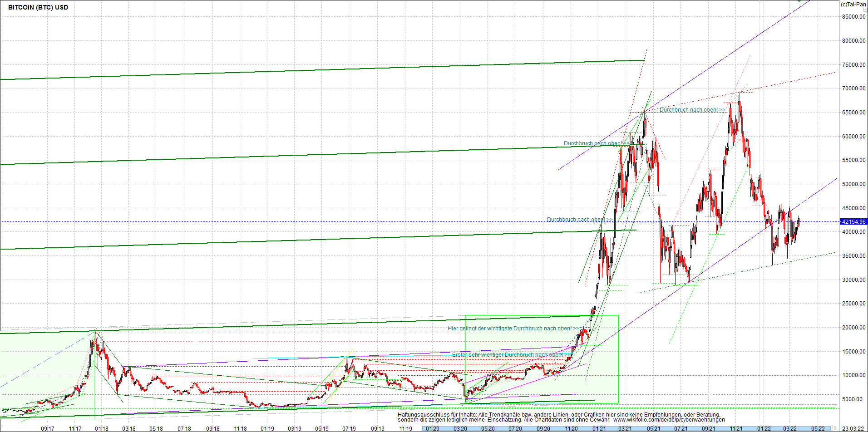Click the date 23.03.22 in bottom corner
The height and width of the screenshot is (432, 868).
tap(853, 428)
